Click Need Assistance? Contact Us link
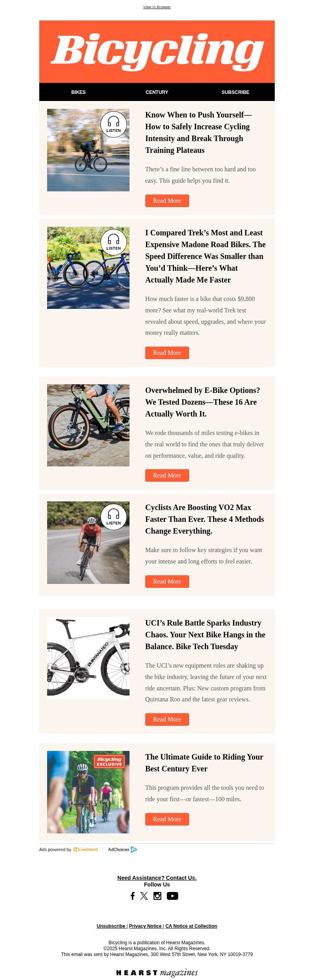The width and height of the screenshot is (314, 980). 157,877
